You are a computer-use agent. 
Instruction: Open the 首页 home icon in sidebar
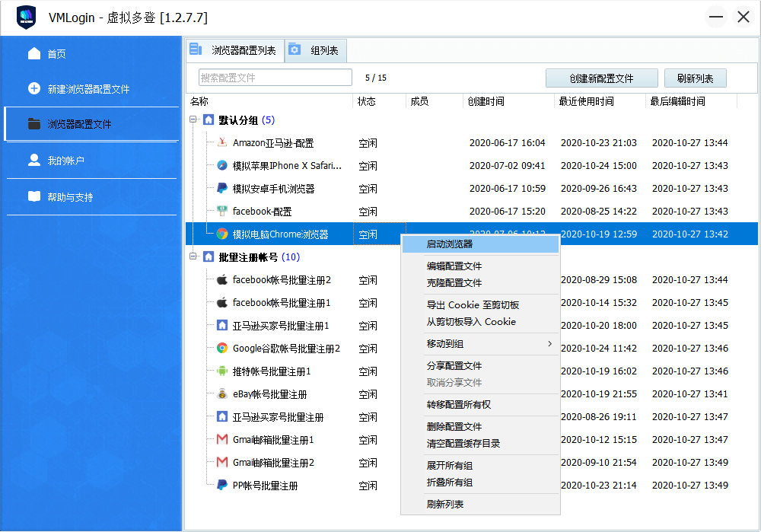point(34,53)
